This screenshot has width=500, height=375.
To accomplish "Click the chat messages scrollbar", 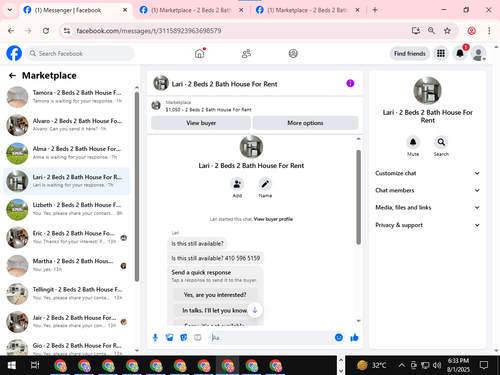I will (x=358, y=197).
